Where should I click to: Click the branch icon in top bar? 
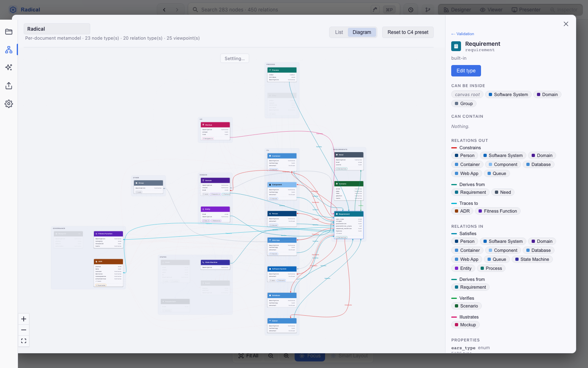point(428,10)
